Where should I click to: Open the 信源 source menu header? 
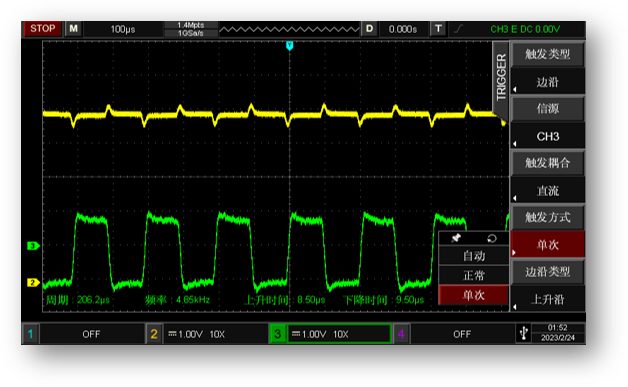pos(547,109)
